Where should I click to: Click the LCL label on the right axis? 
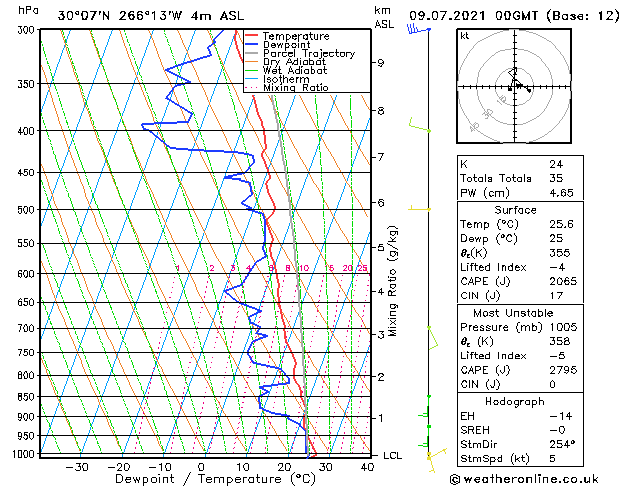pyautogui.click(x=394, y=455)
